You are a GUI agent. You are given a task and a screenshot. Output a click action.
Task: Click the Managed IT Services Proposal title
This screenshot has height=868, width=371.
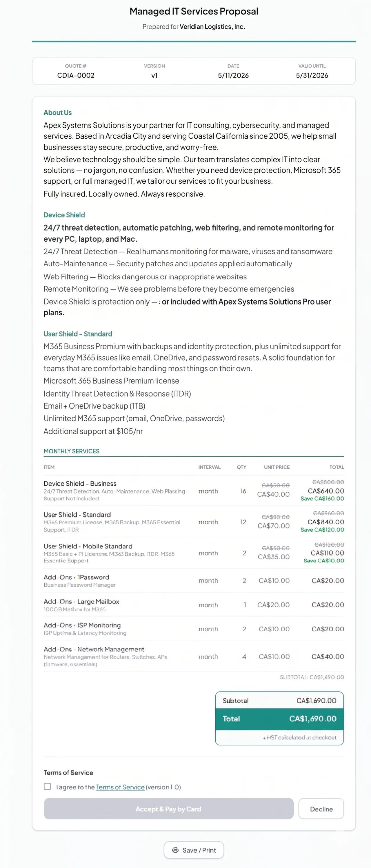194,11
